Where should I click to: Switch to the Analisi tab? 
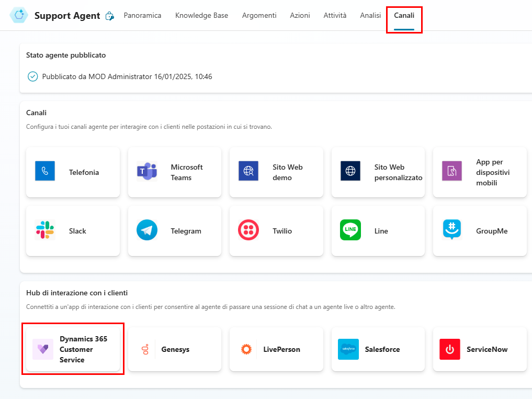coord(370,15)
